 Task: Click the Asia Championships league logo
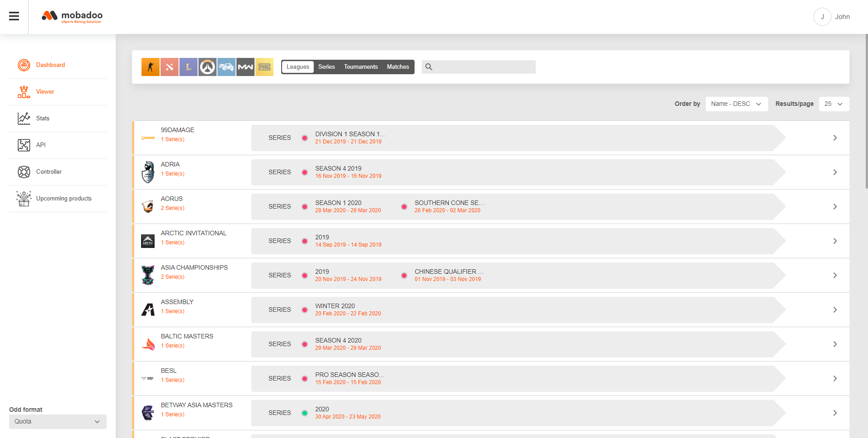pos(148,276)
